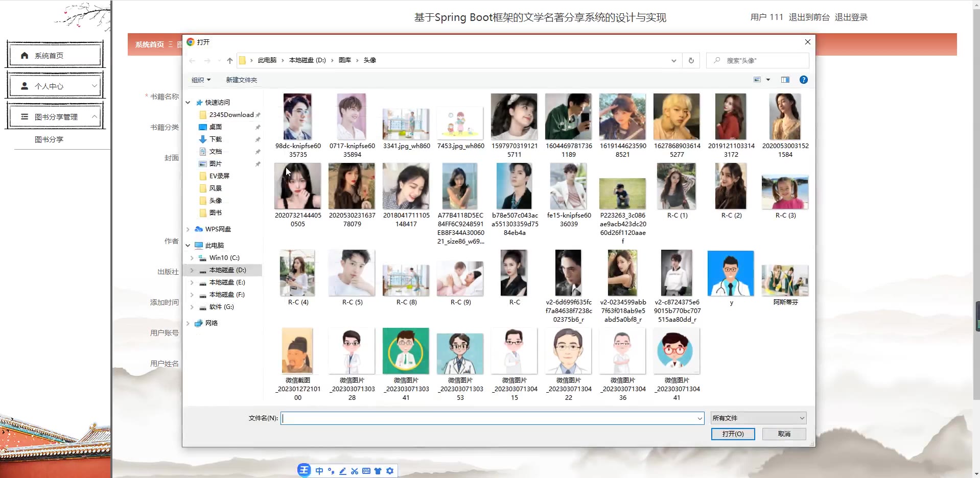Open the 组织 menu
Screen dimensions: 980x478
click(x=201, y=80)
